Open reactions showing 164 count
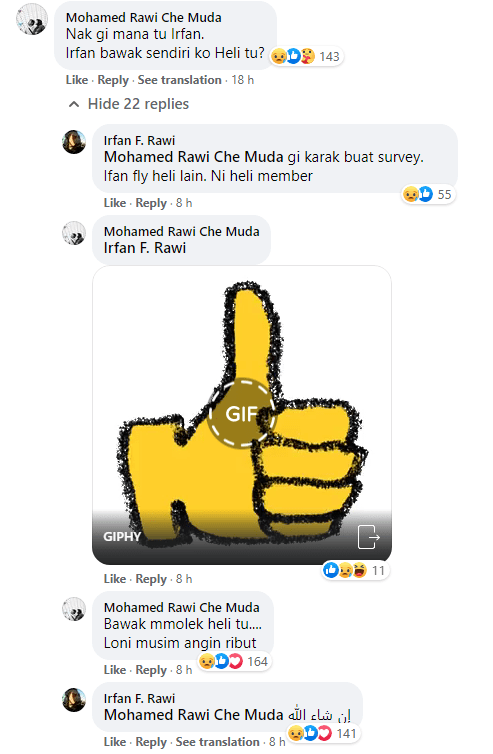 pyautogui.click(x=234, y=662)
